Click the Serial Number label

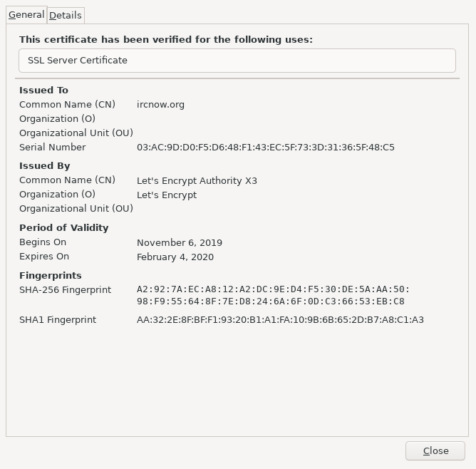pyautogui.click(x=53, y=148)
